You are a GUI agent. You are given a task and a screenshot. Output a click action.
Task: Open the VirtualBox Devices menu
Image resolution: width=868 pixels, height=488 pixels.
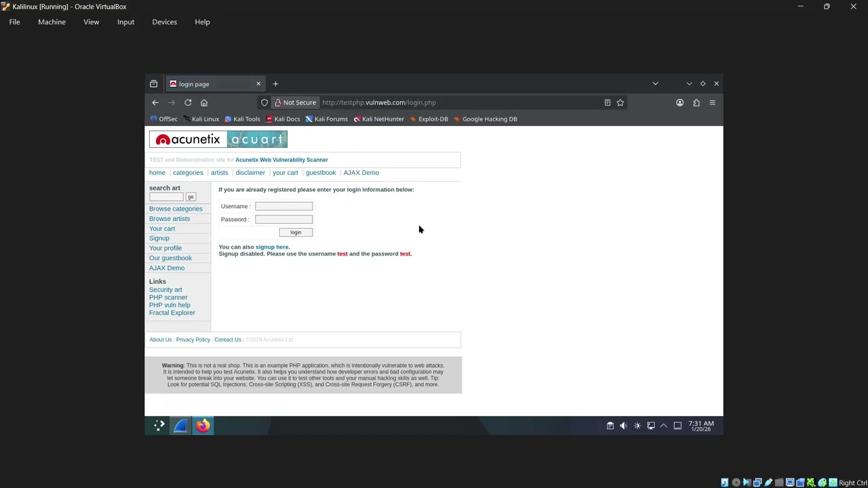(x=164, y=22)
